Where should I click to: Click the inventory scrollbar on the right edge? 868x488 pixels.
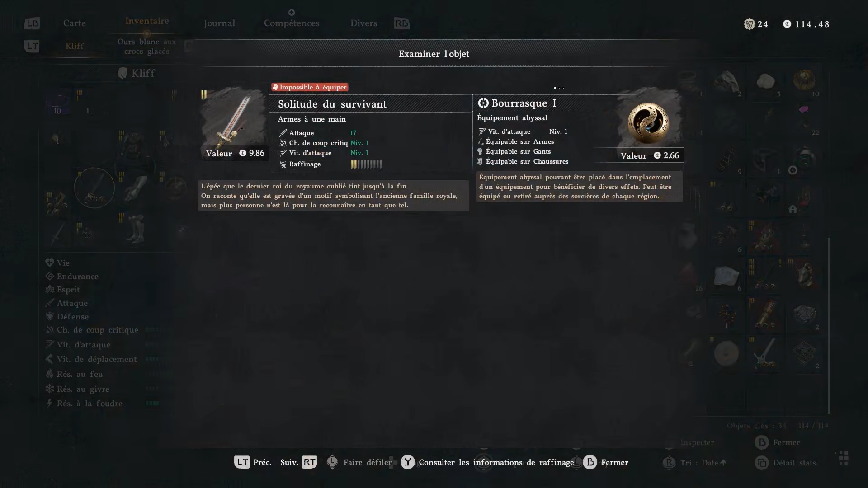point(829,325)
